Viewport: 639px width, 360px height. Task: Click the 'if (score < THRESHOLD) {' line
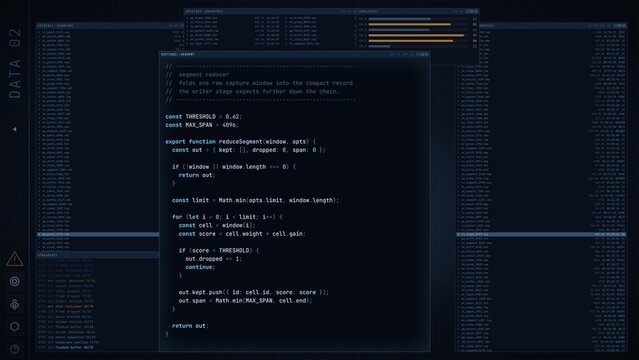click(x=219, y=250)
